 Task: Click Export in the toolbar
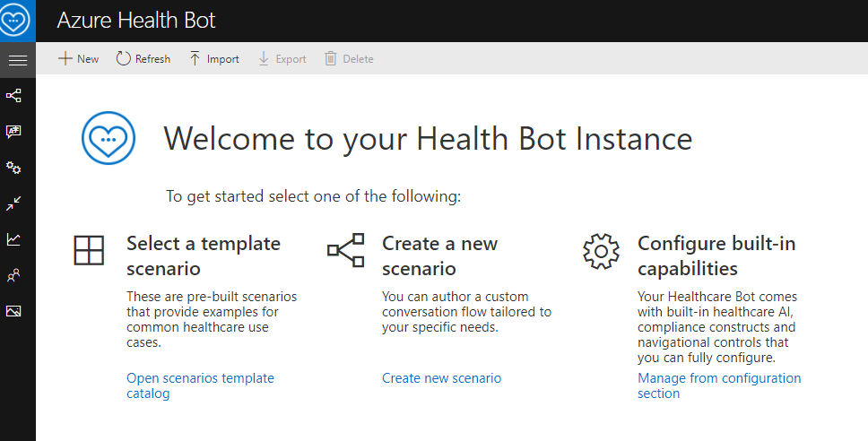[x=282, y=59]
